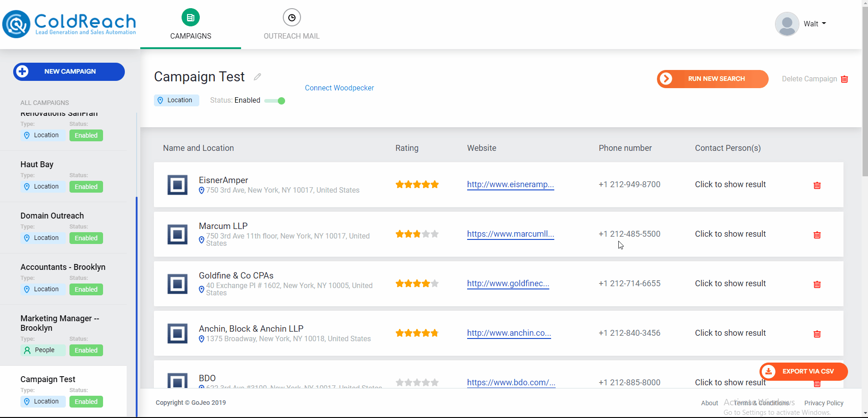Click the Location tag under Campaign Test title

click(x=177, y=100)
